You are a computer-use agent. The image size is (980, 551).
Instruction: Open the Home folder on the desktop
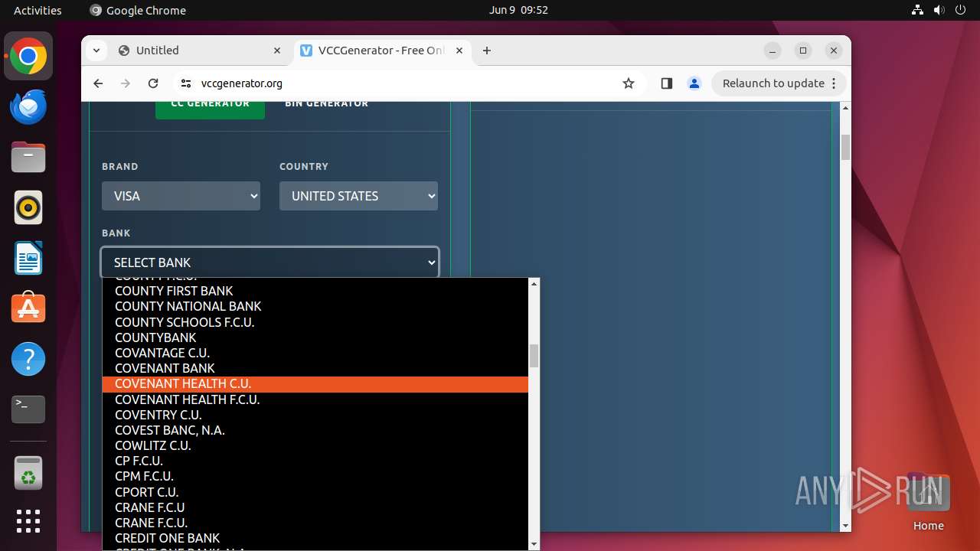[x=928, y=501]
